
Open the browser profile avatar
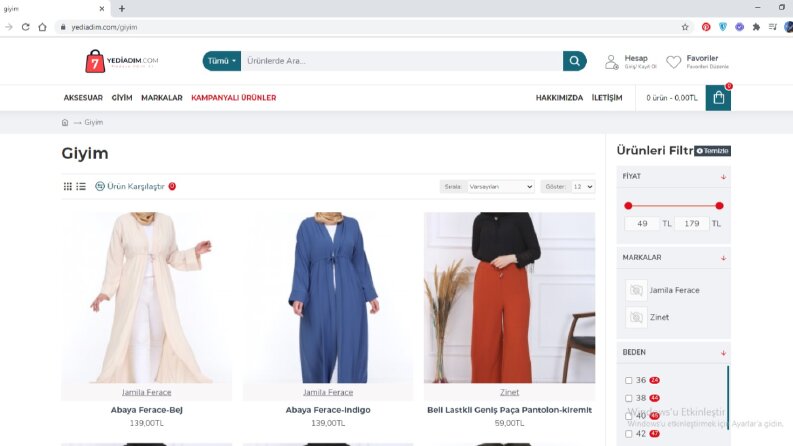pyautogui.click(x=788, y=27)
